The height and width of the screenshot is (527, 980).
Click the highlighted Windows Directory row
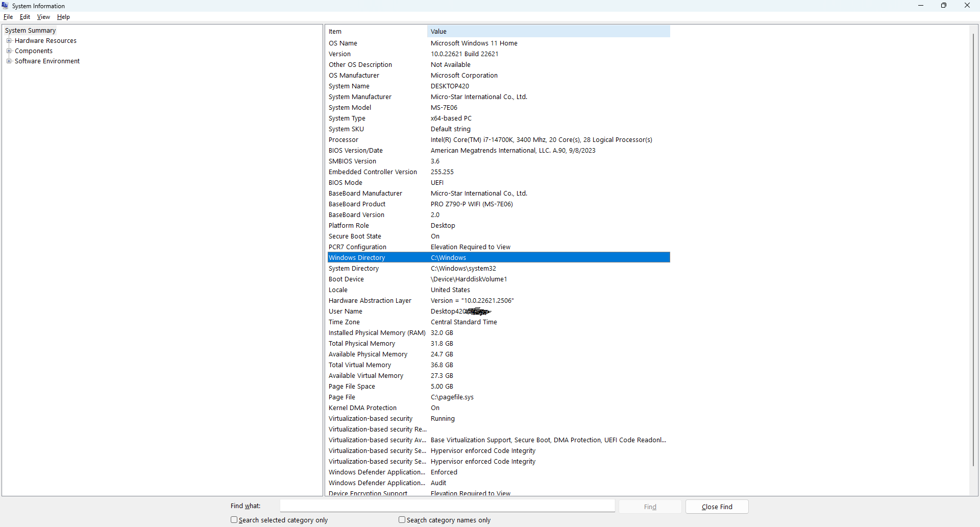pyautogui.click(x=499, y=258)
